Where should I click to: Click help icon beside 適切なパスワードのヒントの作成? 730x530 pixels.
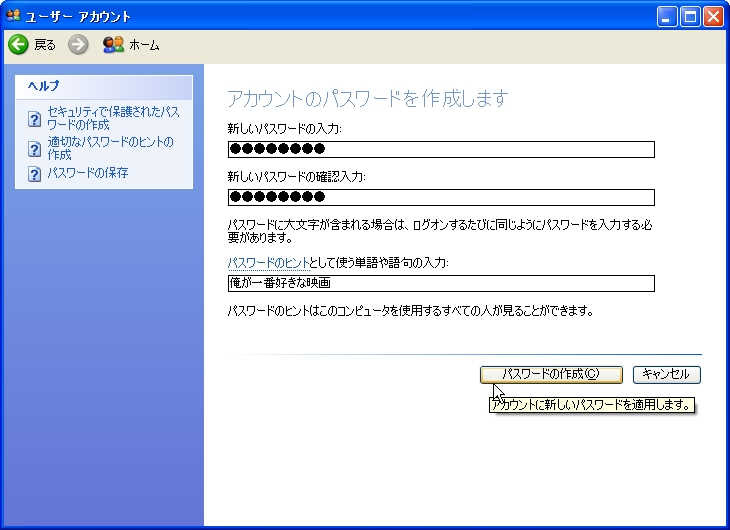click(x=34, y=149)
